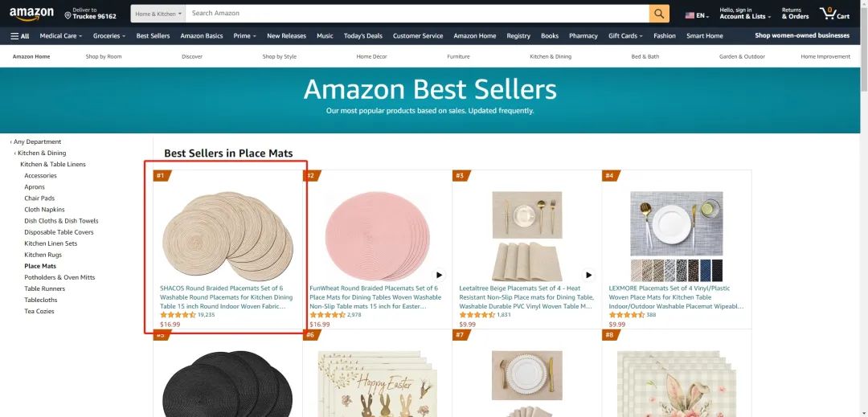Select Table Runners in sidebar

pos(44,288)
